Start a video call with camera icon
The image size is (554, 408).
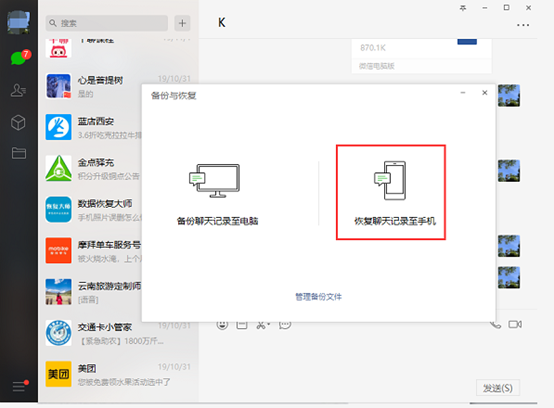[515, 324]
